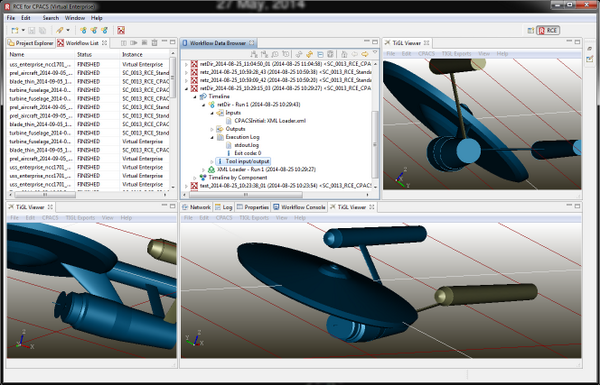Click the red workflow icon in main toolbar
Screen dimensions: 600x385
[121, 30]
